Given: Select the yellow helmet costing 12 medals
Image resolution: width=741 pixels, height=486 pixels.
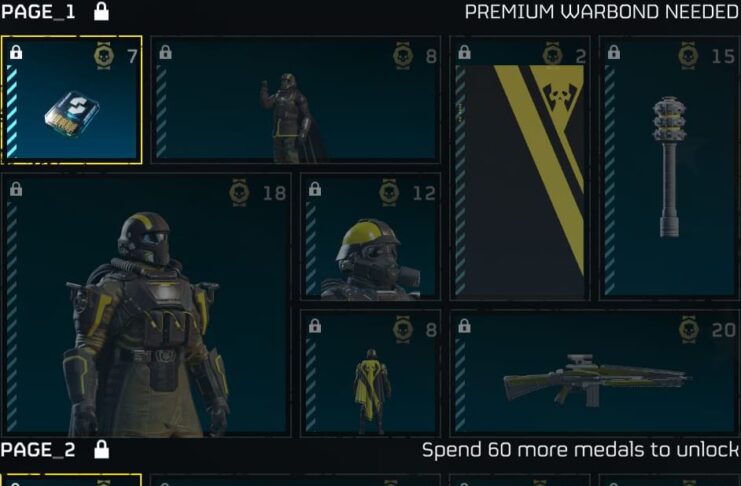Looking at the screenshot, I should coord(370,236).
